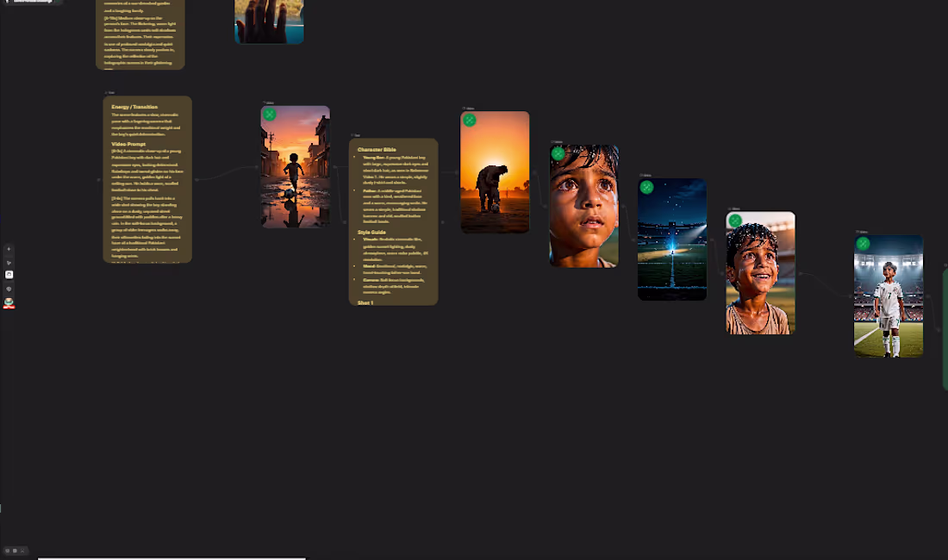
Task: Open the boy in white football kit thumbnail
Action: point(889,296)
